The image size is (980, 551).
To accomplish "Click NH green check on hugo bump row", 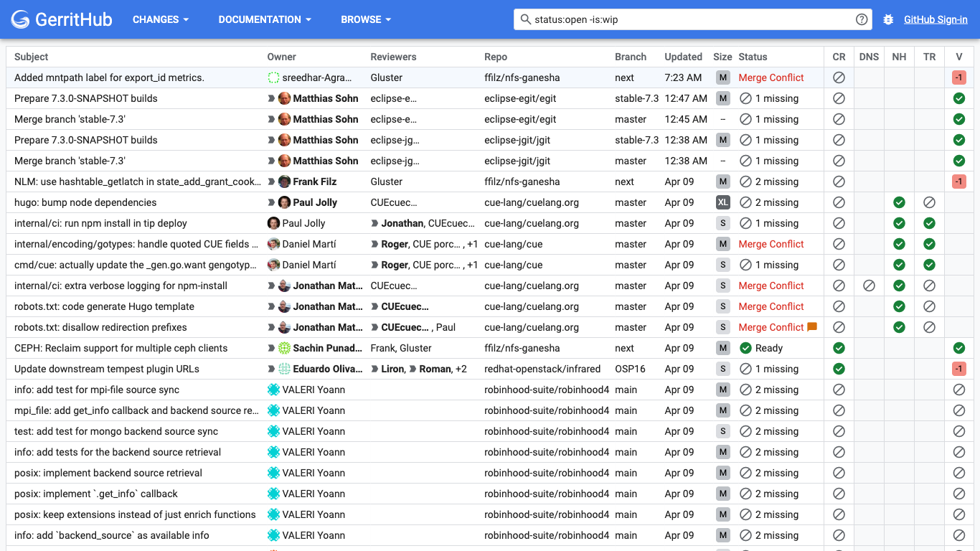I will click(x=899, y=202).
